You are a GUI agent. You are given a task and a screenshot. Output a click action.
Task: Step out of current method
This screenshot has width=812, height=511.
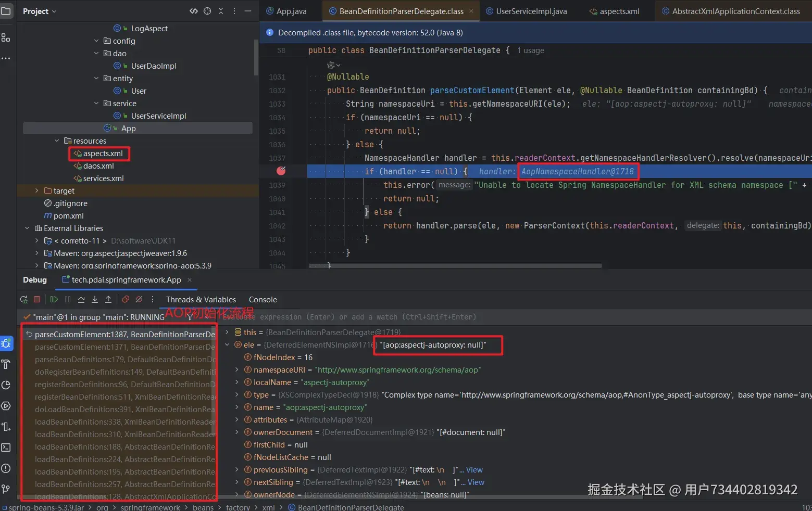108,299
